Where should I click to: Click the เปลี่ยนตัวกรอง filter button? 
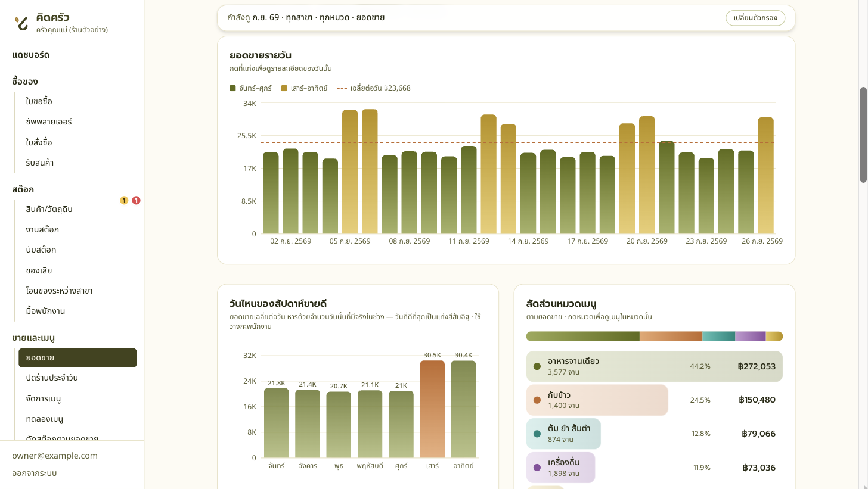coord(755,18)
